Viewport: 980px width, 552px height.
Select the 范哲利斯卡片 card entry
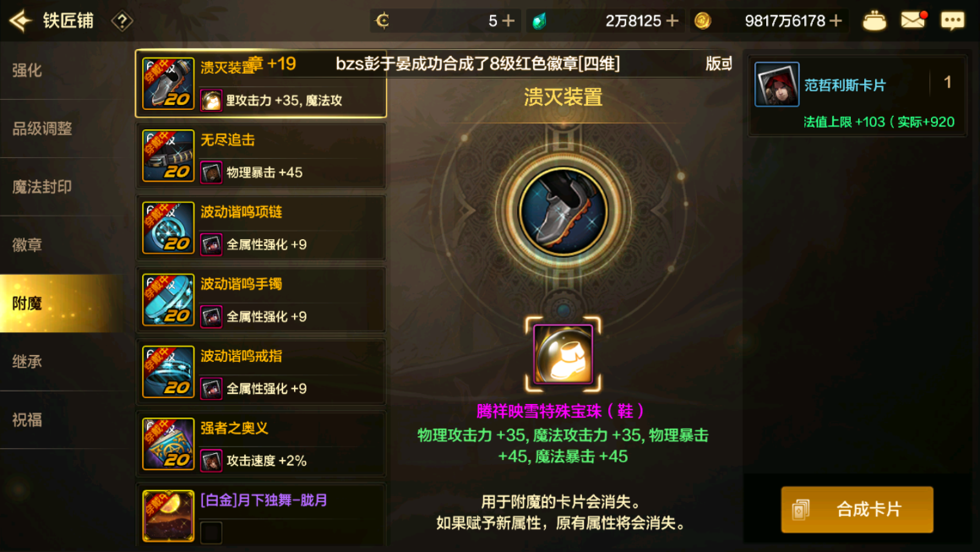pos(857,99)
